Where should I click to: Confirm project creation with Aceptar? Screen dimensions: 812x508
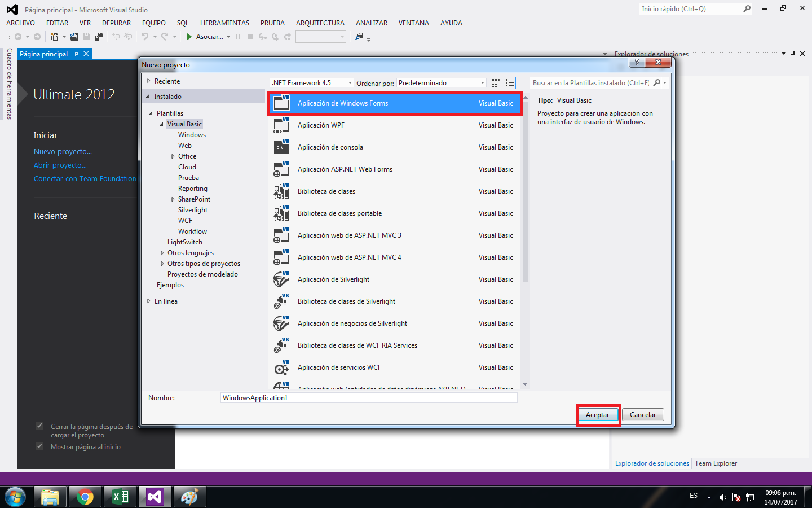598,414
